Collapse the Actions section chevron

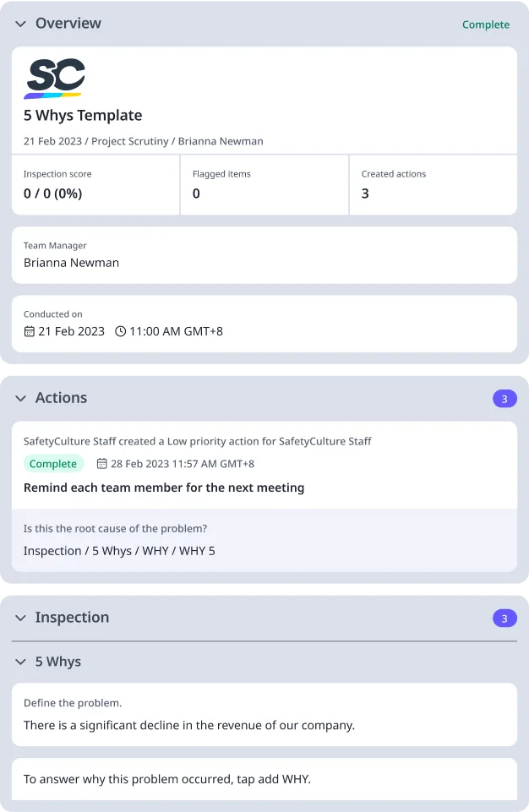pyautogui.click(x=20, y=398)
